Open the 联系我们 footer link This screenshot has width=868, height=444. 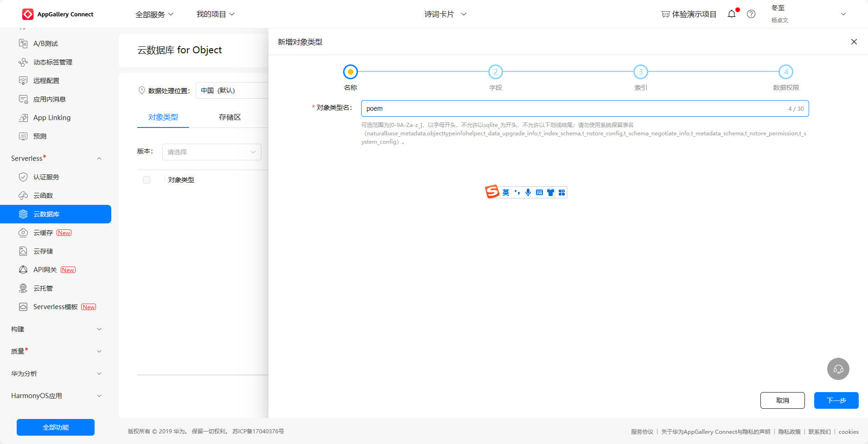pyautogui.click(x=820, y=431)
